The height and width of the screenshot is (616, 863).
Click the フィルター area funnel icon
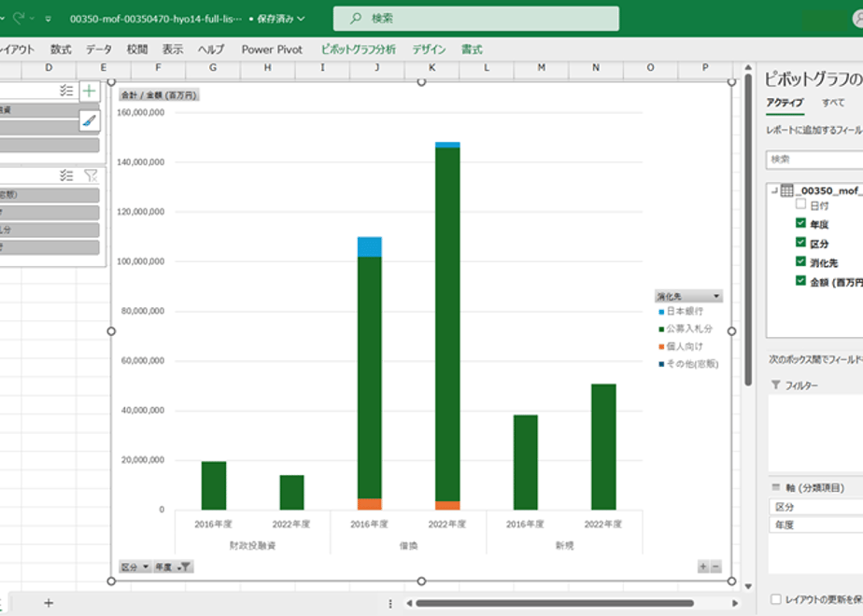pos(776,385)
